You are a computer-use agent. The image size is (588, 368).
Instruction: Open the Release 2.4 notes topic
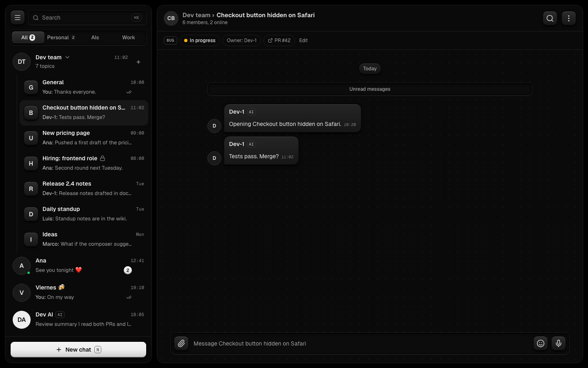(x=84, y=189)
